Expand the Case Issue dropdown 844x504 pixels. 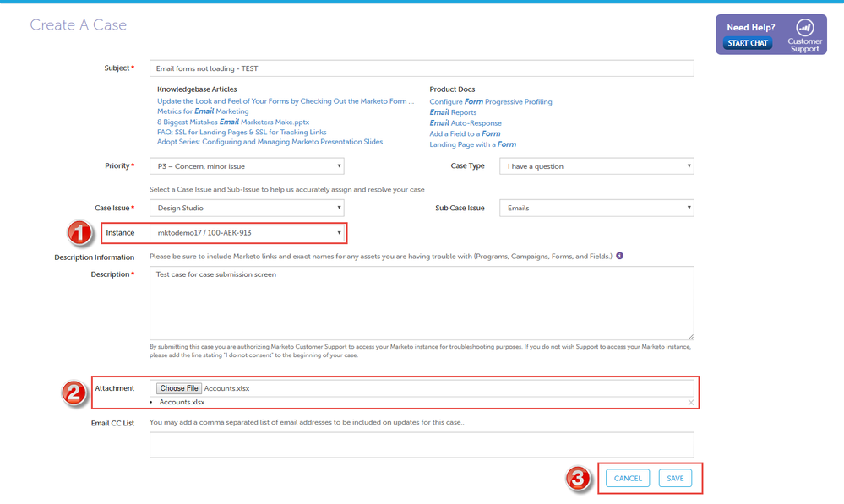(x=247, y=208)
